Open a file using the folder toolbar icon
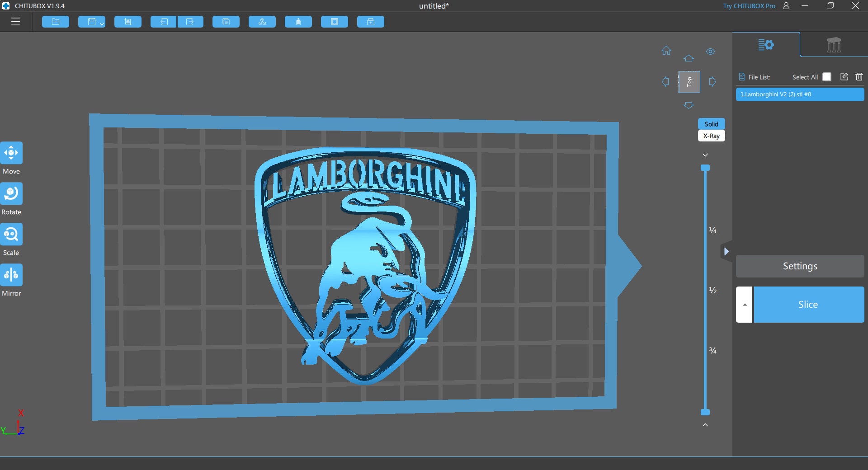This screenshot has height=470, width=868. 55,21
